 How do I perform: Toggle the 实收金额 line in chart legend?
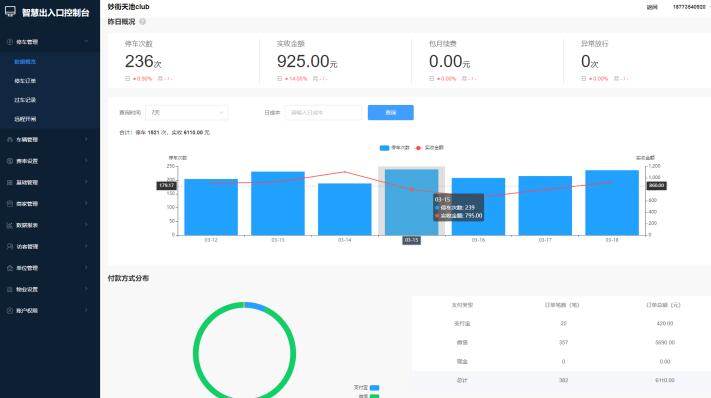(429, 148)
